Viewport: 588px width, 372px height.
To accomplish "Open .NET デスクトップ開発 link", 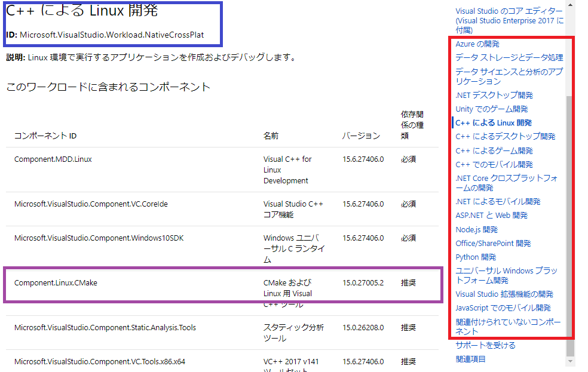I will (494, 95).
